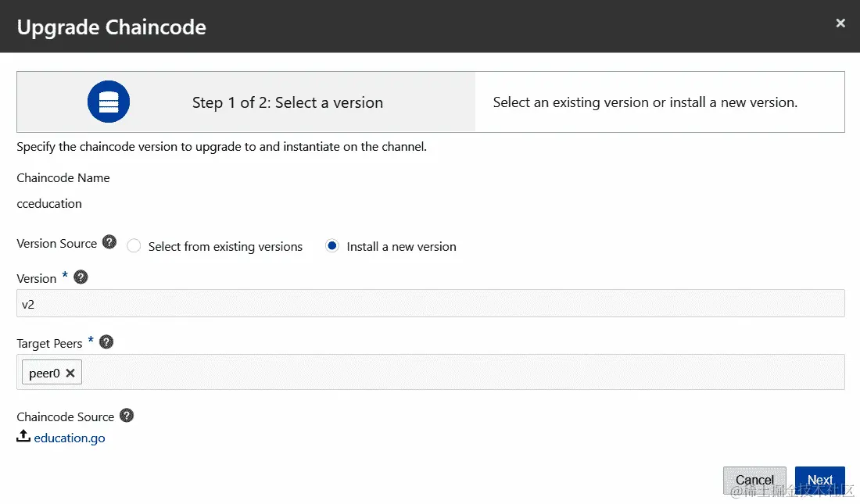Proceed with the Next button

point(819,480)
